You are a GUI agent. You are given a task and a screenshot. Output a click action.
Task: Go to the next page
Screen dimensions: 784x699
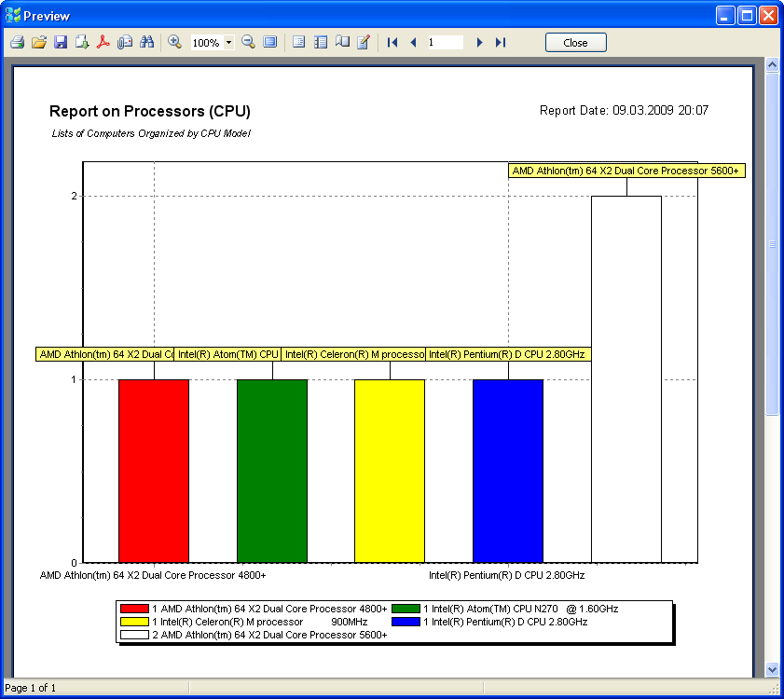pyautogui.click(x=479, y=43)
